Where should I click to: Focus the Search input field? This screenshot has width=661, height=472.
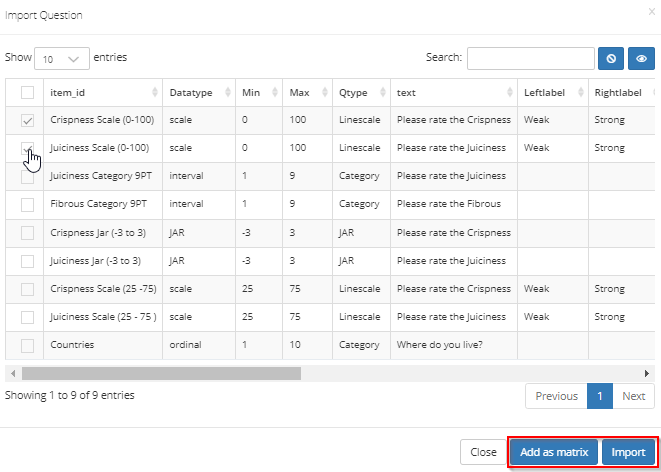point(529,59)
